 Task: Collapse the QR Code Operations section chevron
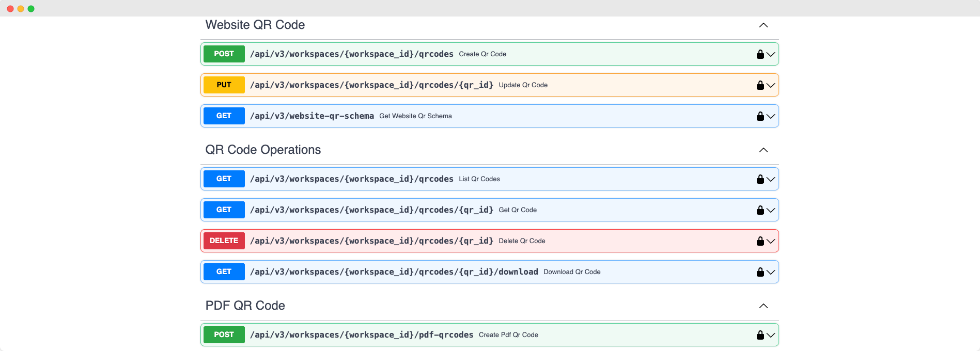(x=763, y=150)
